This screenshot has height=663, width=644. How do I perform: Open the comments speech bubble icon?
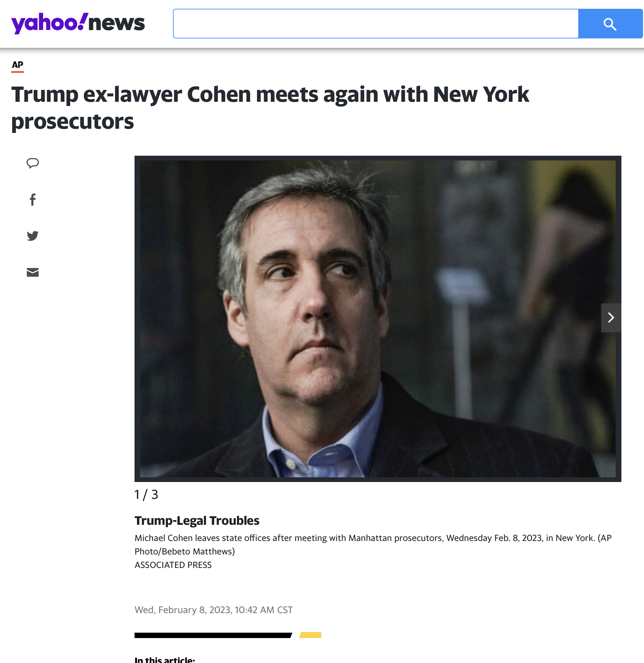point(32,163)
